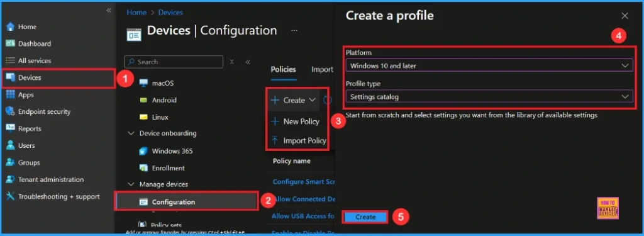The image size is (644, 236).
Task: Switch to the Import tab
Action: [x=323, y=69]
